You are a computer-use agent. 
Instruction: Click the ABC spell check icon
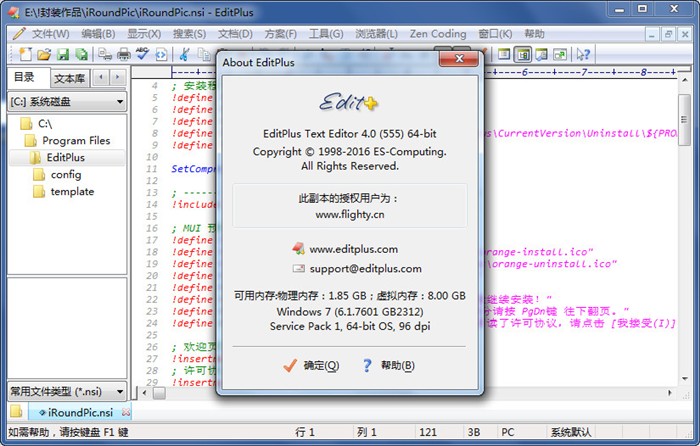(142, 54)
